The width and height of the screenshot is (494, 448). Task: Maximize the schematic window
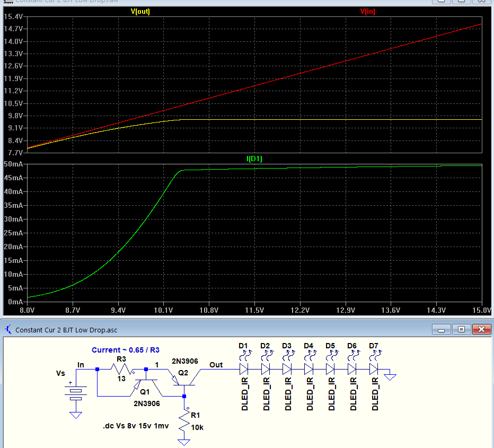(461, 330)
